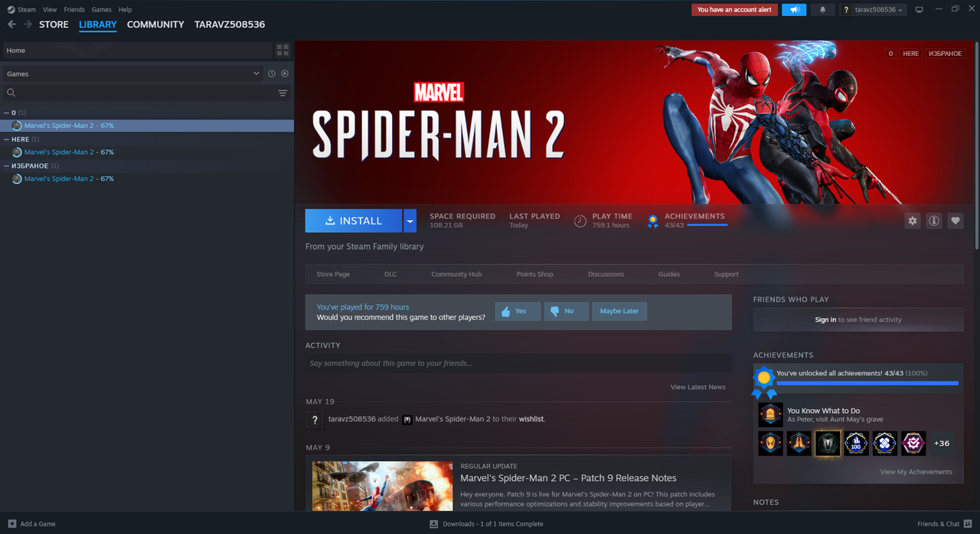Open the Help menu
This screenshot has width=980, height=534.
[126, 10]
